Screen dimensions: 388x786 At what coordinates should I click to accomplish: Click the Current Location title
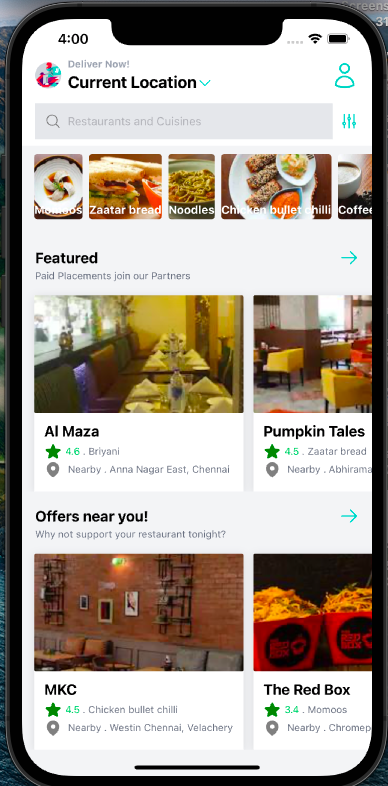pos(132,83)
